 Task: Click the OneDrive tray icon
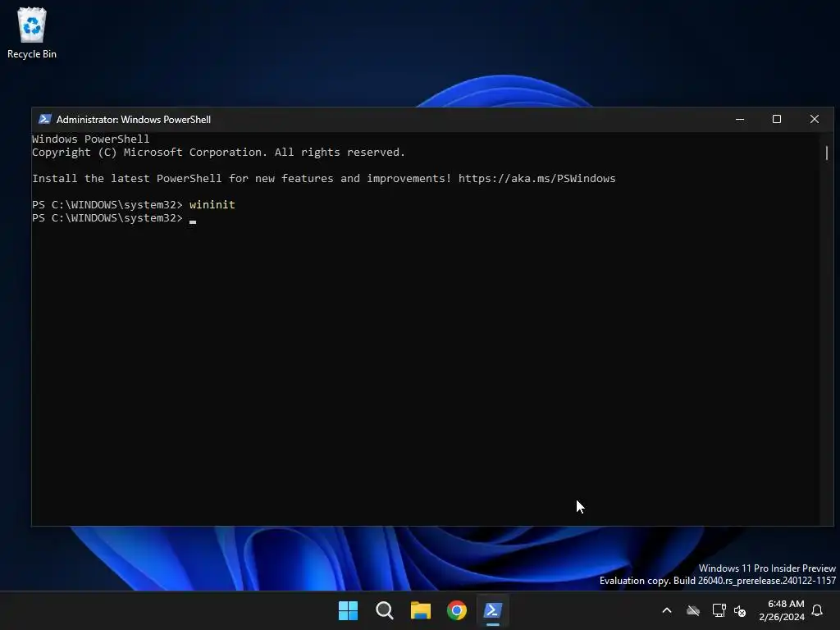click(693, 610)
